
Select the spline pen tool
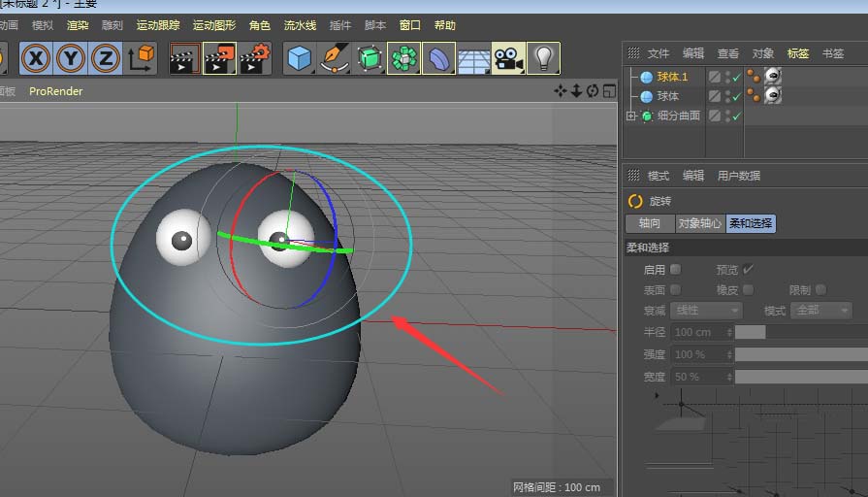pyautogui.click(x=335, y=59)
